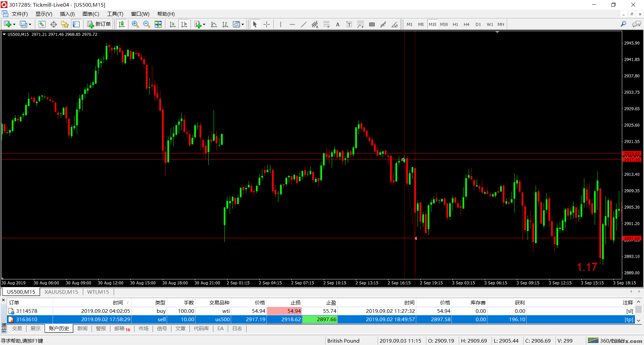Toggle the Data Window crosshair icon
The width and height of the screenshot is (644, 345).
point(53,24)
